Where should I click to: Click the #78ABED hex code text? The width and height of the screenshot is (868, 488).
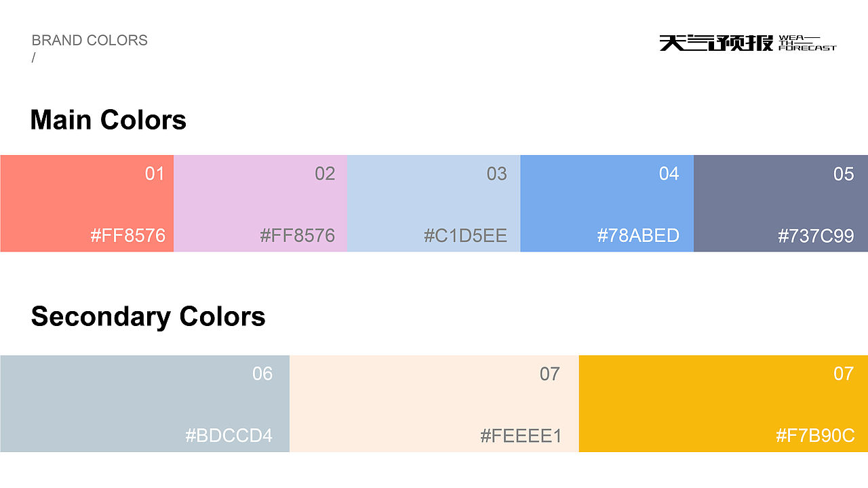(x=638, y=236)
